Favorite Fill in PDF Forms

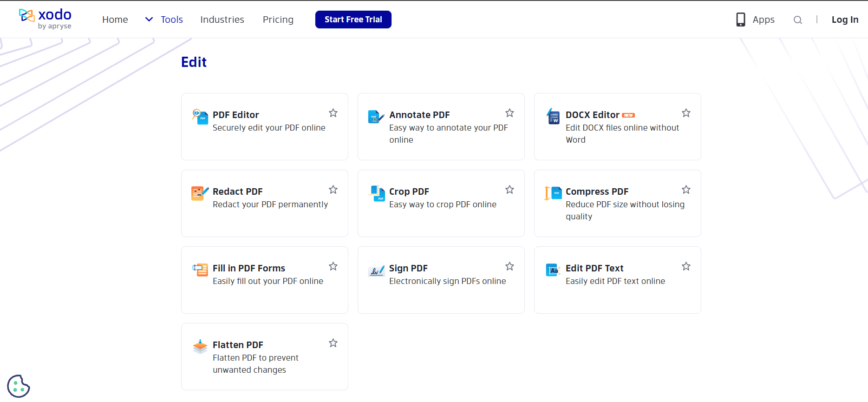pyautogui.click(x=333, y=266)
